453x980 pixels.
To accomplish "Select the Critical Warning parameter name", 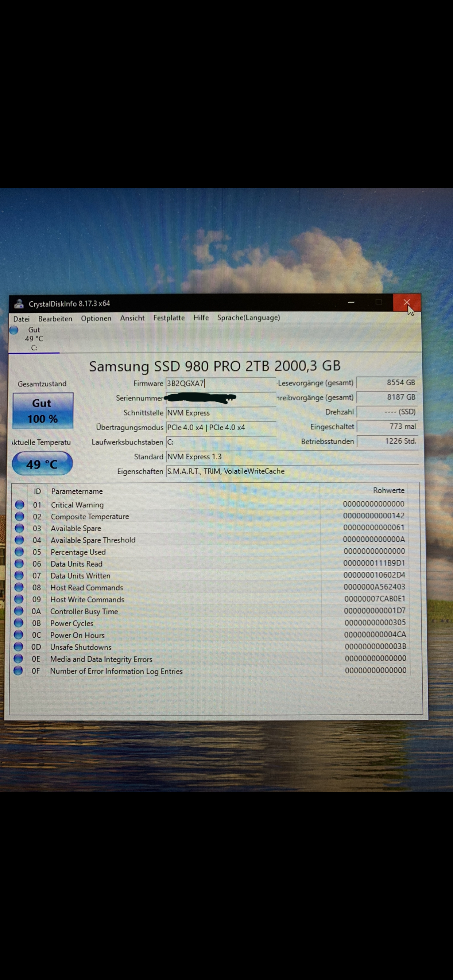I will click(x=77, y=505).
